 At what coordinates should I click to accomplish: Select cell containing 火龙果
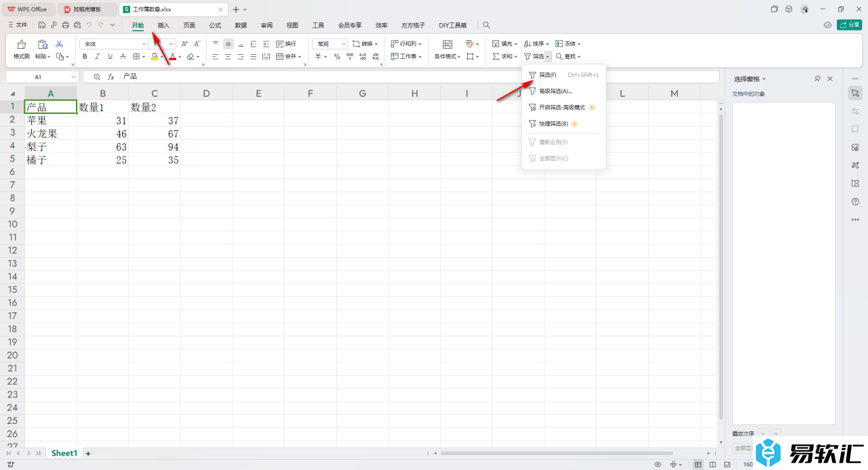pyautogui.click(x=50, y=134)
